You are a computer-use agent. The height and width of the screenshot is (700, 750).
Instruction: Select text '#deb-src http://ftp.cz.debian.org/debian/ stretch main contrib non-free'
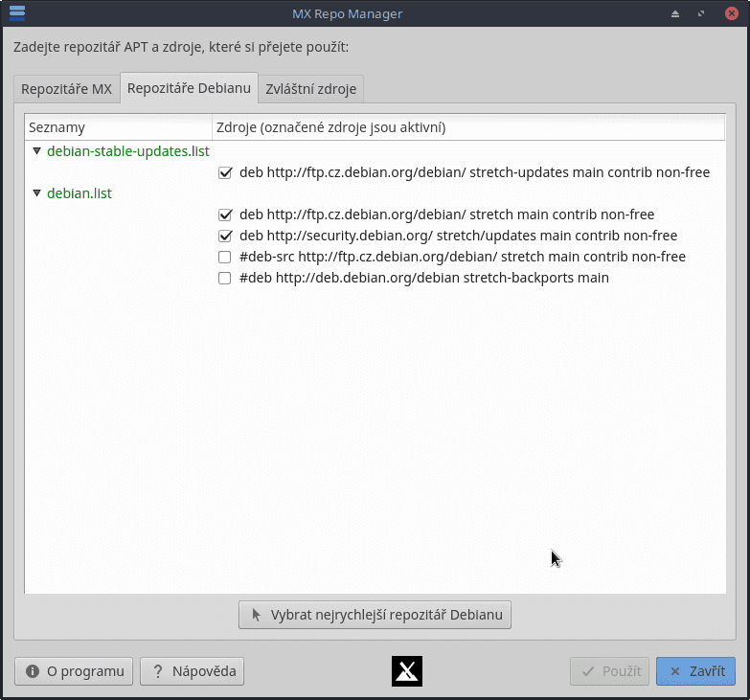coord(463,257)
